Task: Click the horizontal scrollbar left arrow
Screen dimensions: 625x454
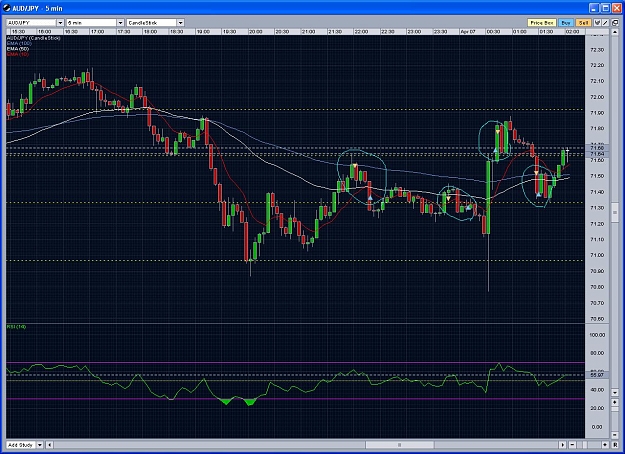Action: (49, 445)
